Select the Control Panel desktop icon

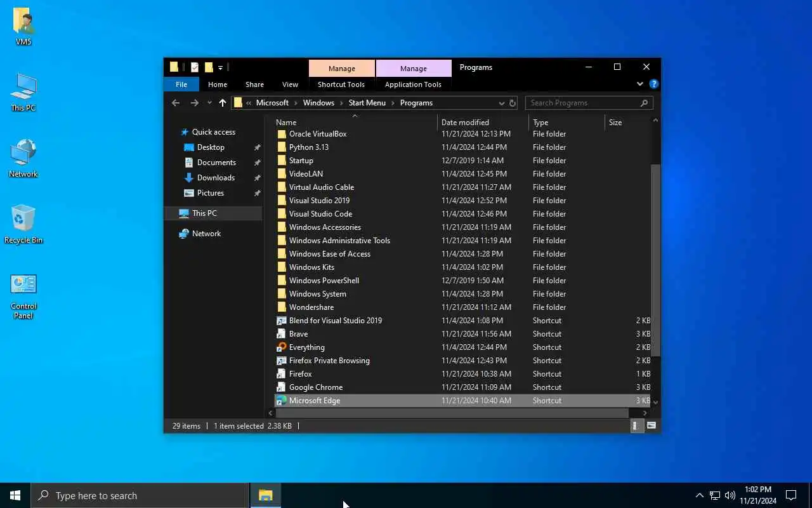pyautogui.click(x=23, y=295)
